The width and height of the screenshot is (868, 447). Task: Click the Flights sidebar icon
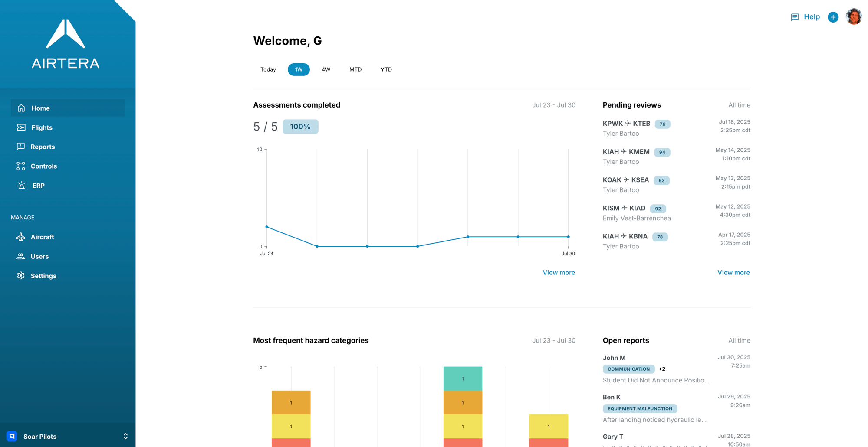coord(21,127)
